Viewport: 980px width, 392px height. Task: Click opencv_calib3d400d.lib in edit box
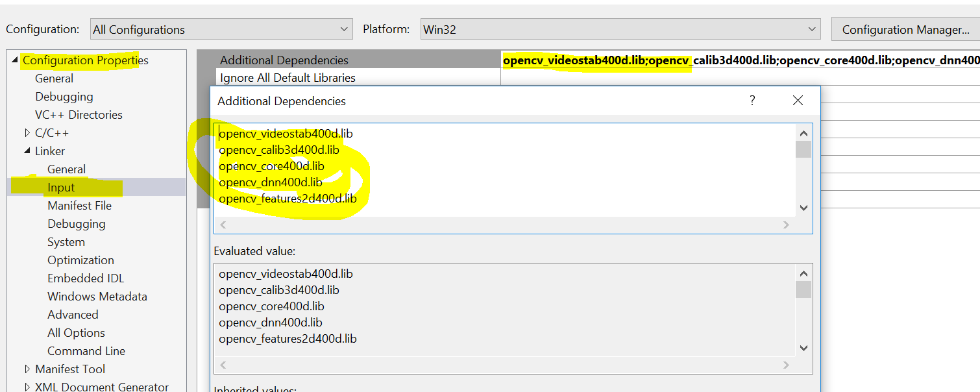pos(279,150)
